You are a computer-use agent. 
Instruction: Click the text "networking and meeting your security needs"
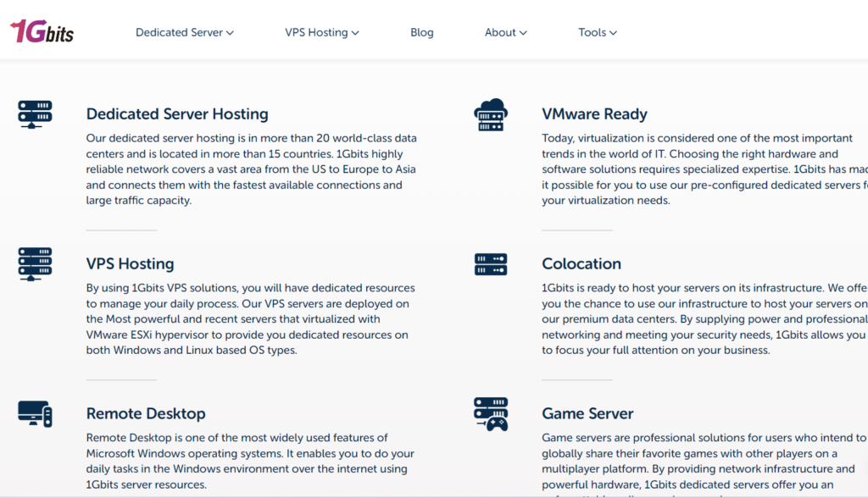tap(657, 335)
